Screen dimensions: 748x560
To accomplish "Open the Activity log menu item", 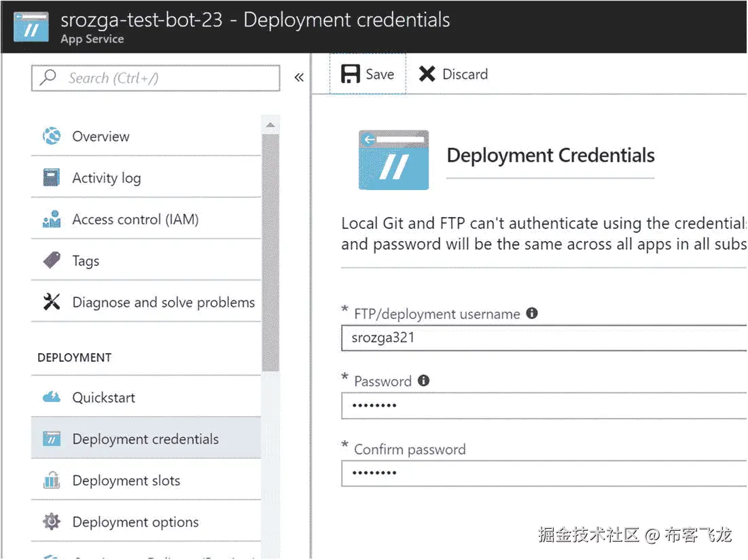I will (x=107, y=178).
